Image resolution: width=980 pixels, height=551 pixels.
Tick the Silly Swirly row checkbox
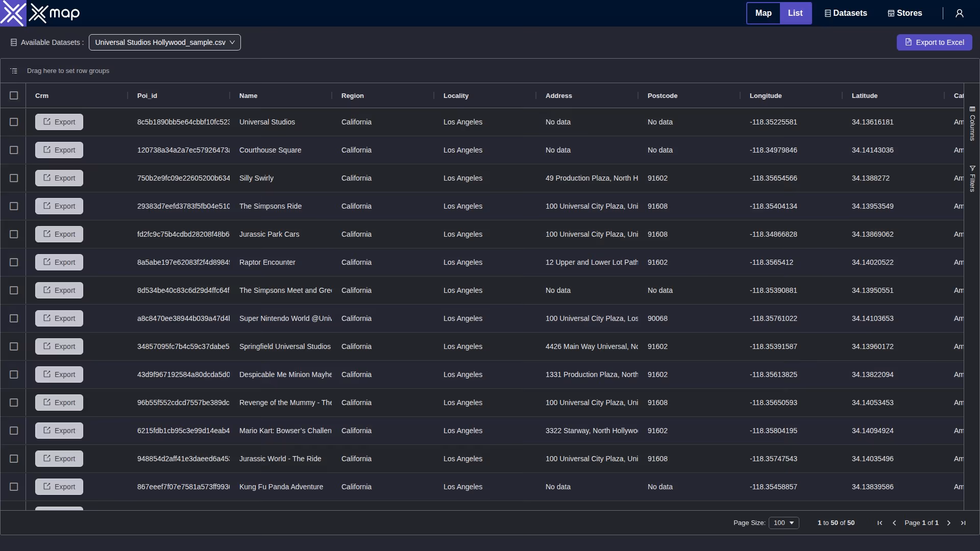click(14, 178)
